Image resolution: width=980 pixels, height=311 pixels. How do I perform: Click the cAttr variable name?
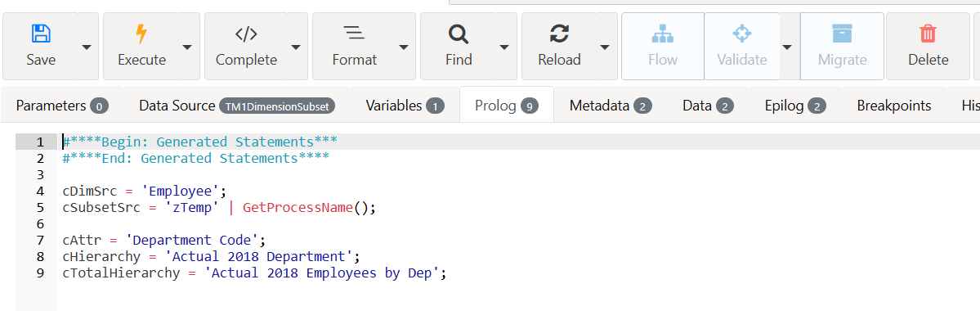(x=82, y=240)
